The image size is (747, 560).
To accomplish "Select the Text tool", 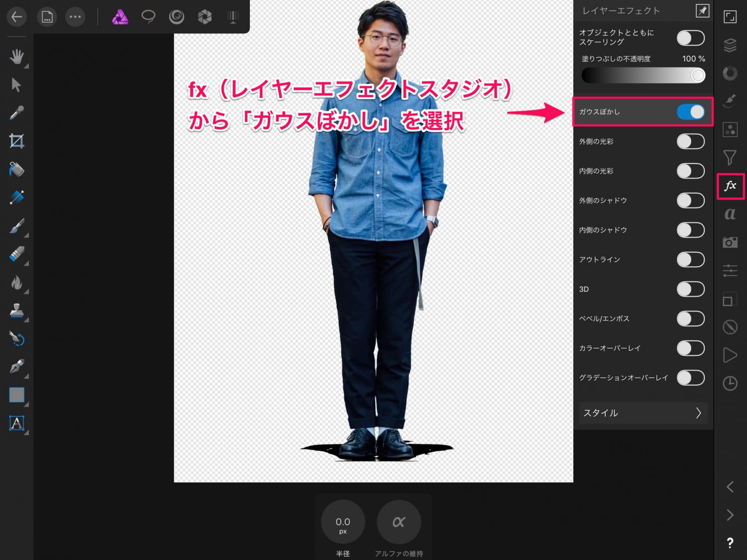I will coord(16,423).
